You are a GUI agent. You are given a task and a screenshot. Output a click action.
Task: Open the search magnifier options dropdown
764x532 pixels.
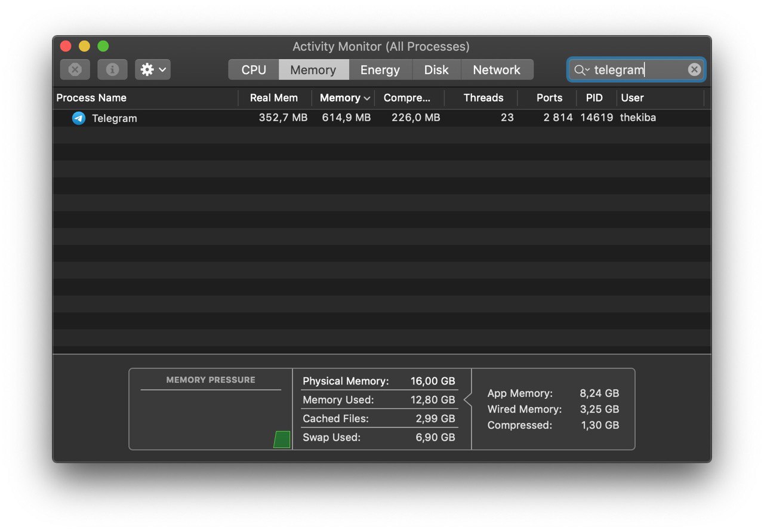pos(581,70)
